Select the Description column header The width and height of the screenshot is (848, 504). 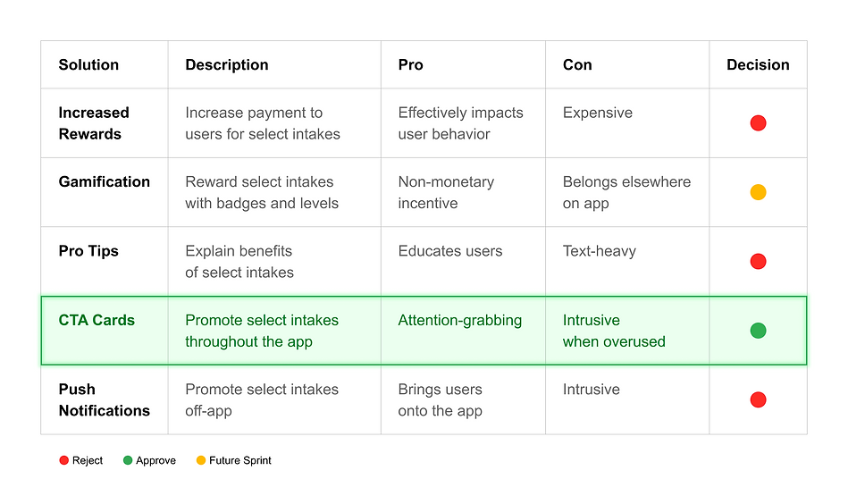(227, 65)
